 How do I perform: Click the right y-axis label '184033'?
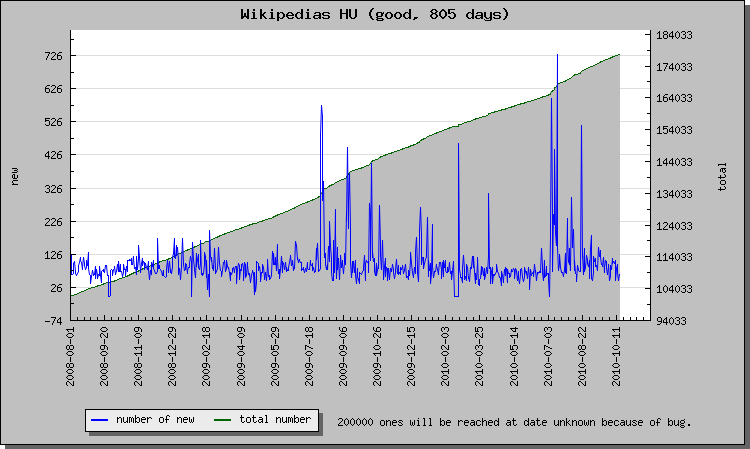click(674, 35)
